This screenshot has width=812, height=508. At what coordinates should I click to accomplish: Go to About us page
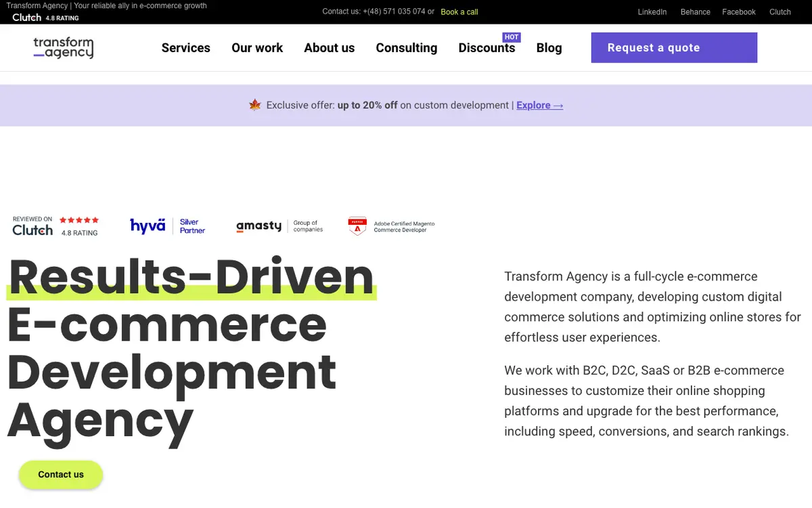point(330,48)
